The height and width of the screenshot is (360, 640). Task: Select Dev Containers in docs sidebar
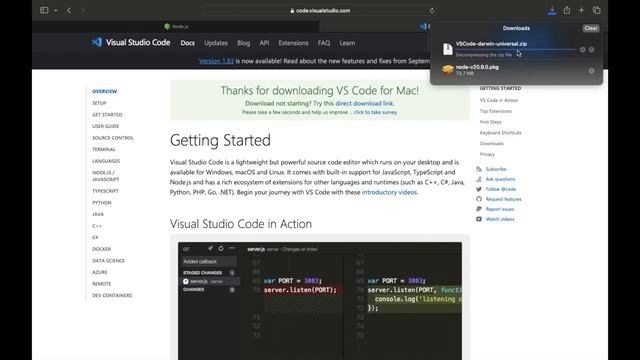coord(112,295)
